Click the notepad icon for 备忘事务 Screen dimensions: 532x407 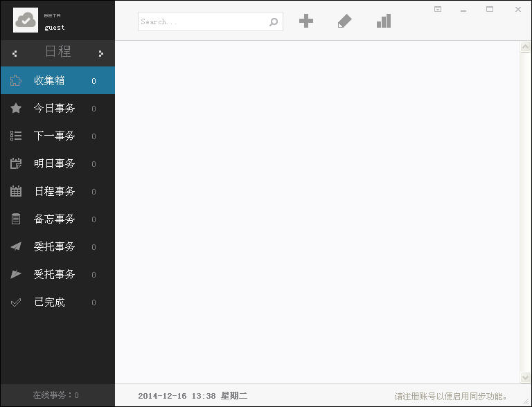pos(16,219)
